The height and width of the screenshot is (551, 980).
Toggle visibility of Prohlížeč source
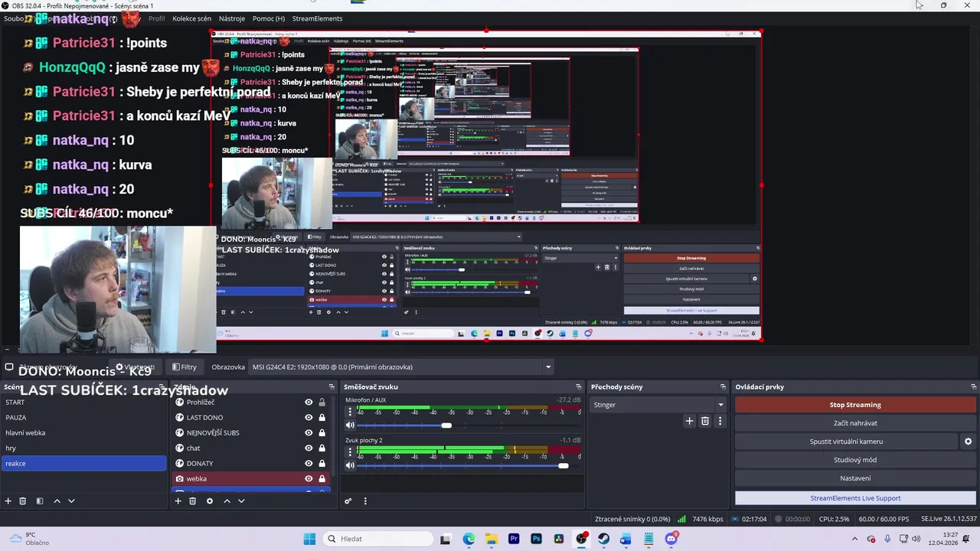tap(309, 402)
